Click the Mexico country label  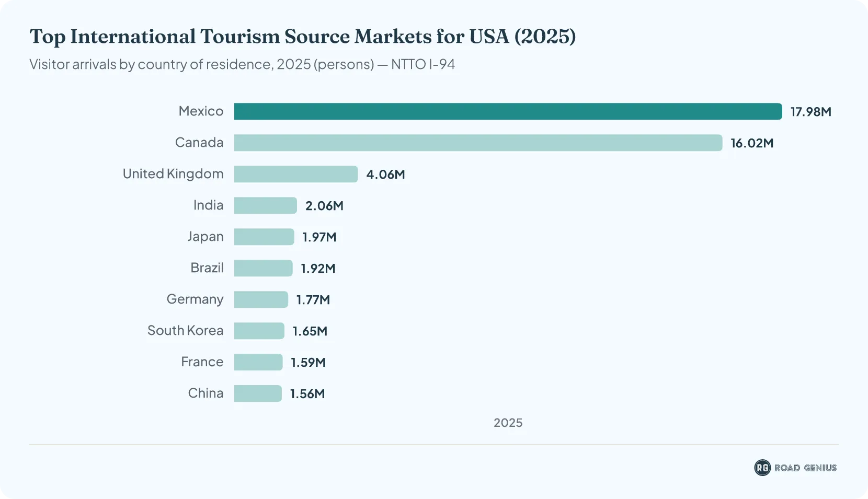pos(201,111)
